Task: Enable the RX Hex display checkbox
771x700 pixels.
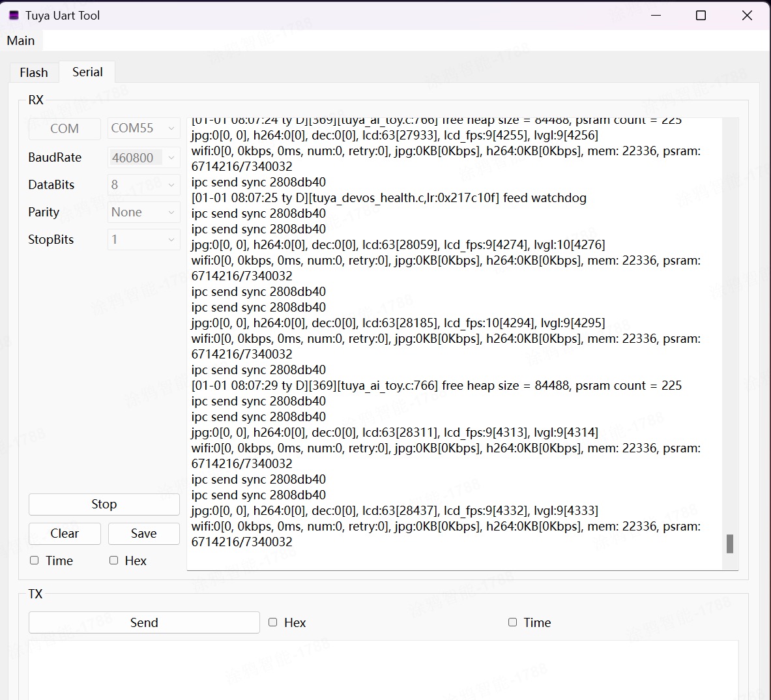Action: click(x=114, y=561)
